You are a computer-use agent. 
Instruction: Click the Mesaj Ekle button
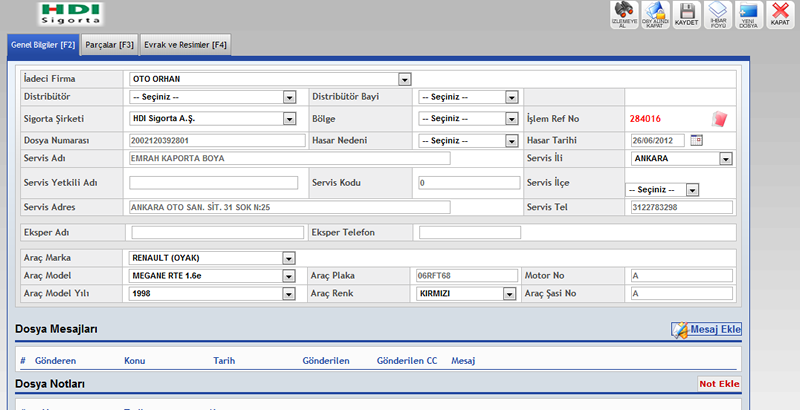click(x=706, y=329)
